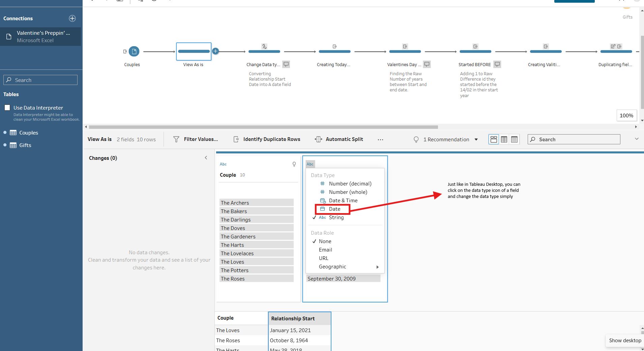Click the Couples input step icon
The width and height of the screenshot is (644, 351).
coord(134,52)
